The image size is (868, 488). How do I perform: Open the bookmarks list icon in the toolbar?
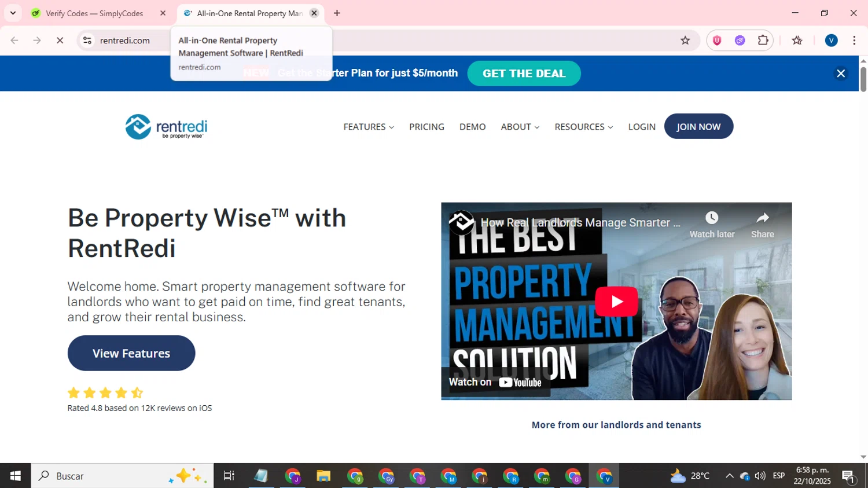[x=797, y=41]
